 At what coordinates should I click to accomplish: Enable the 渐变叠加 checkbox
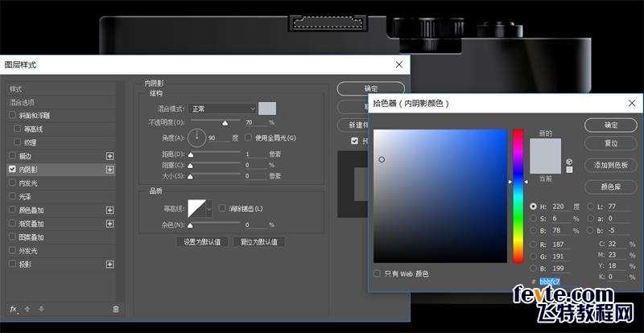click(x=12, y=224)
